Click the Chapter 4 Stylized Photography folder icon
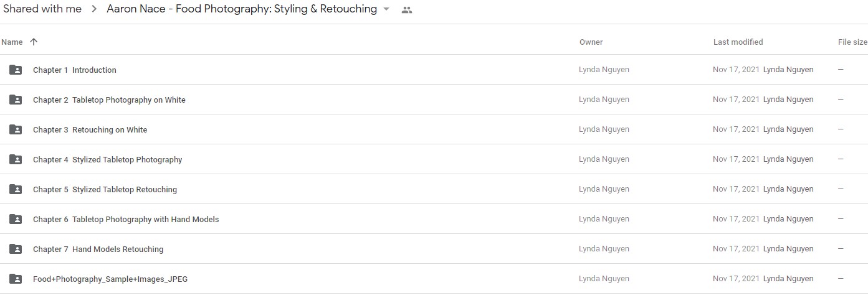The height and width of the screenshot is (303, 868). click(x=16, y=159)
